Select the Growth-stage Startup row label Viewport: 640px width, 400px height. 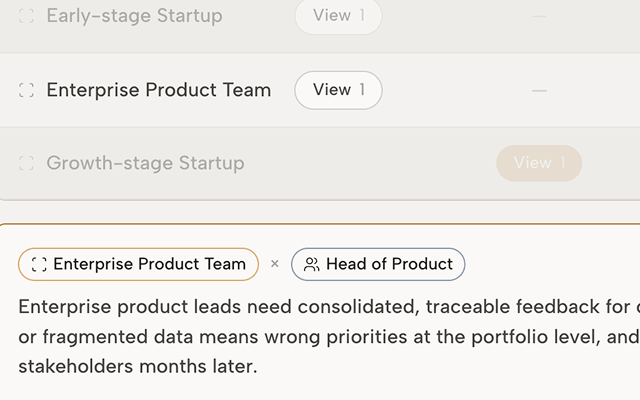[x=145, y=163]
